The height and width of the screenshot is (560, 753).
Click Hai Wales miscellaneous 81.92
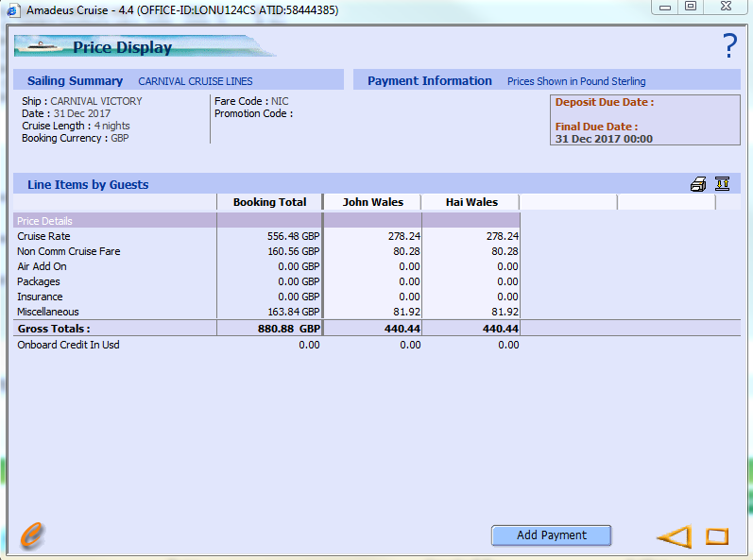(505, 312)
